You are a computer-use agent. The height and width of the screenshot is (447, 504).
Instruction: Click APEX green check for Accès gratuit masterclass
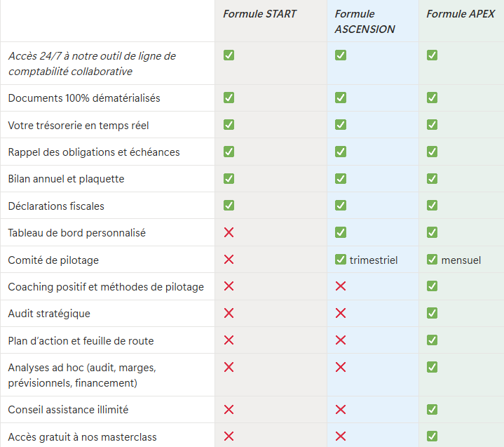pyautogui.click(x=432, y=436)
